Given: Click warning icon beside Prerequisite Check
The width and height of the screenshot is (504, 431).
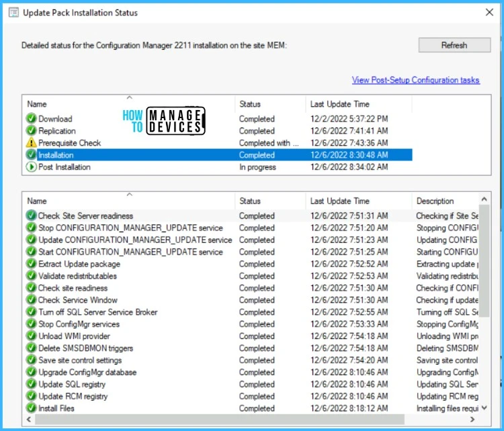Looking at the screenshot, I should point(31,142).
